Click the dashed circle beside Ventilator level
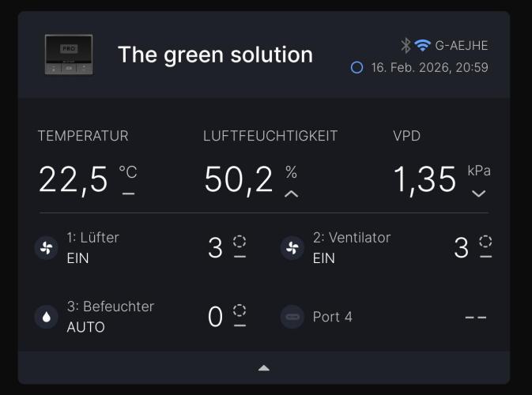Image resolution: width=532 pixels, height=395 pixels. point(485,241)
